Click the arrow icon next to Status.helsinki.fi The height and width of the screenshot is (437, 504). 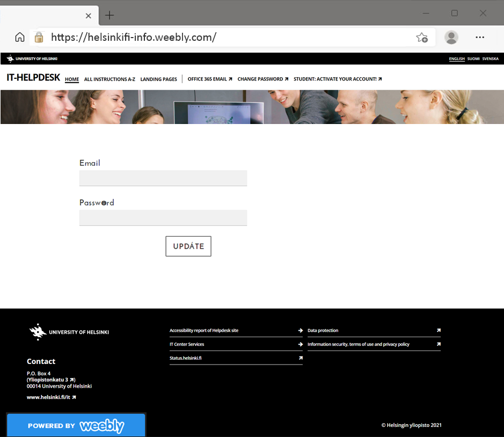click(300, 358)
